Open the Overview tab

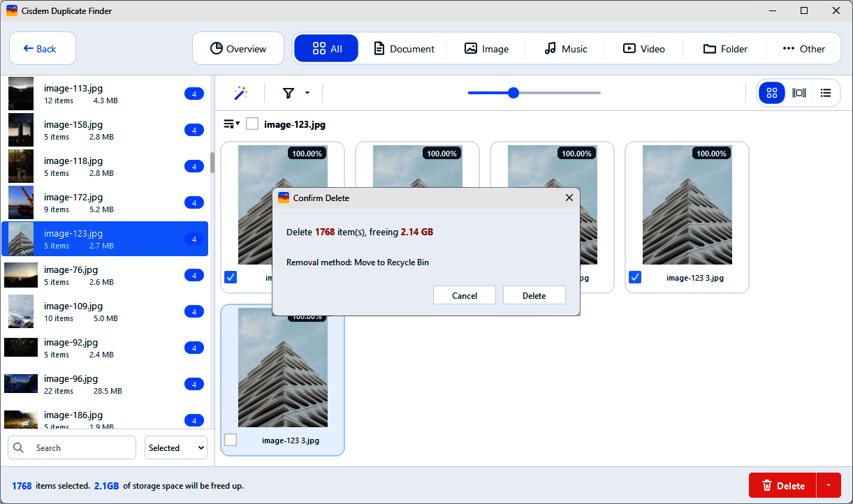(238, 49)
